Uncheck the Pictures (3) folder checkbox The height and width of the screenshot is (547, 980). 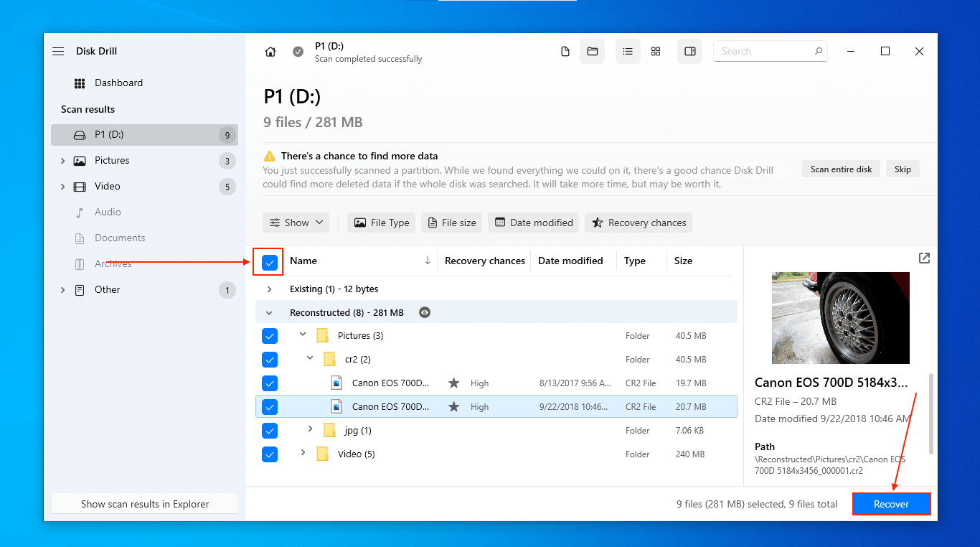click(270, 336)
